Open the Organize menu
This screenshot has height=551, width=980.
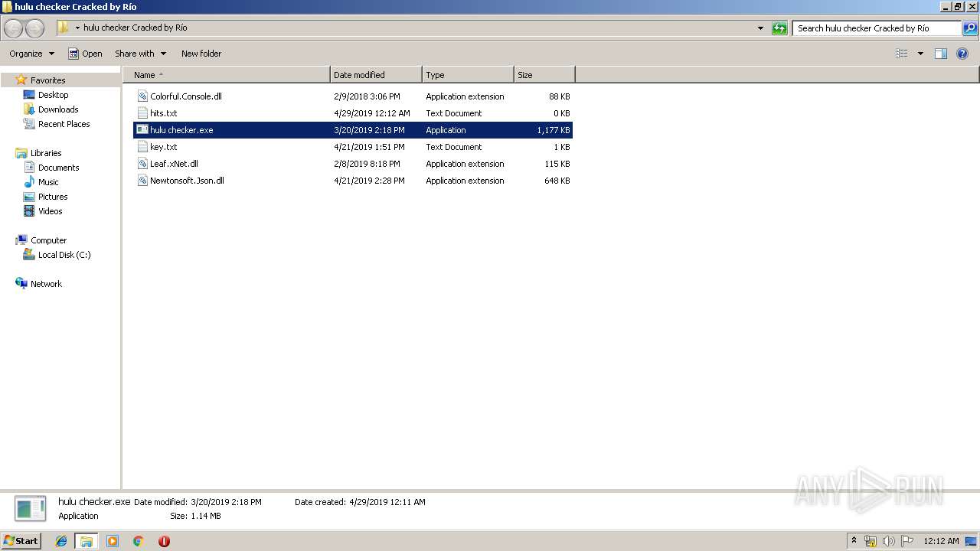[31, 54]
